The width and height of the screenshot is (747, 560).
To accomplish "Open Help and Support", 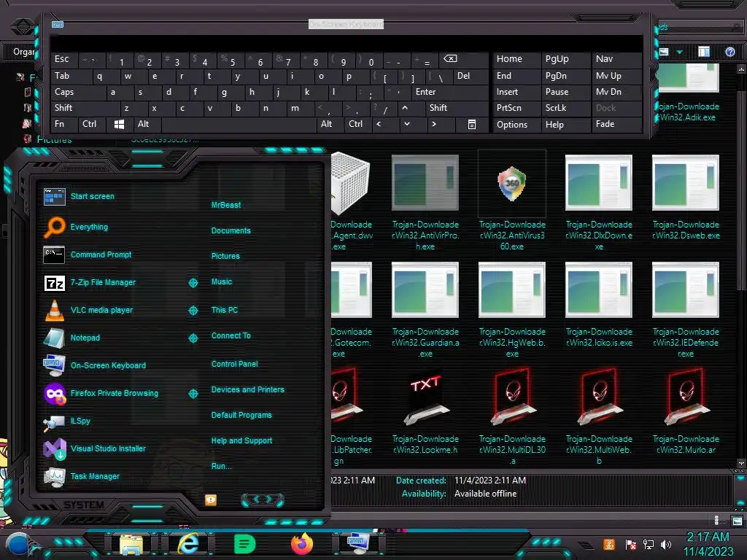I will [241, 440].
